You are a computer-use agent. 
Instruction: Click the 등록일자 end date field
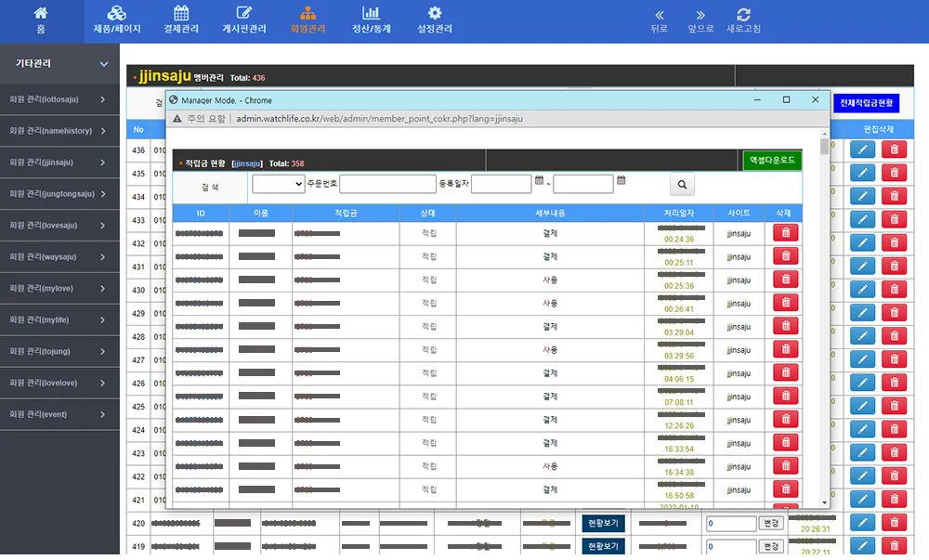point(583,184)
